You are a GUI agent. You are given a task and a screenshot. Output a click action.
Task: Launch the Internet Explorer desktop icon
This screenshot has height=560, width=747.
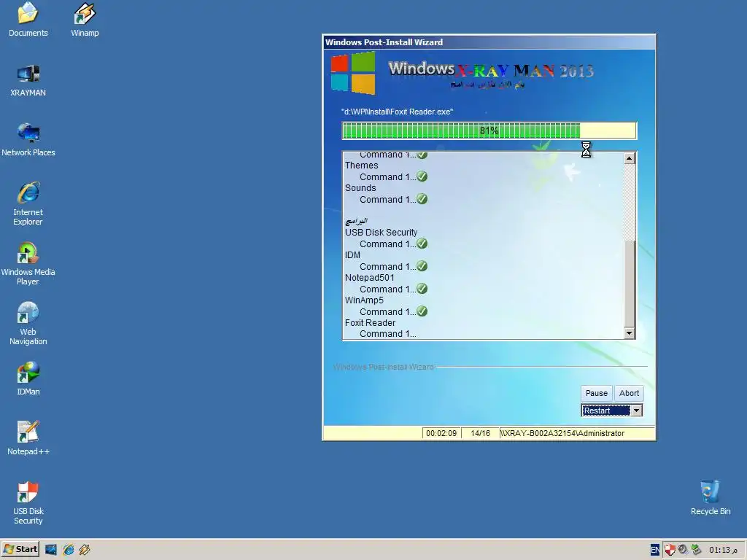tap(28, 204)
